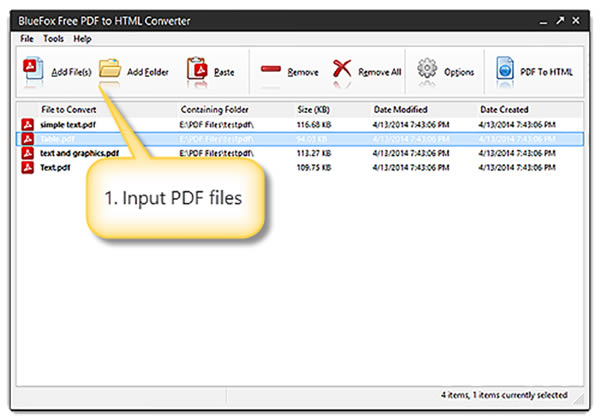Click PDF icon beside Text.pdf

[28, 167]
